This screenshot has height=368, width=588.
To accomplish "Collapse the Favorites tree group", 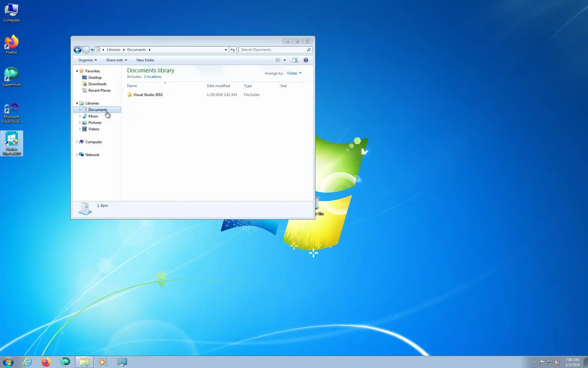I will pyautogui.click(x=77, y=71).
